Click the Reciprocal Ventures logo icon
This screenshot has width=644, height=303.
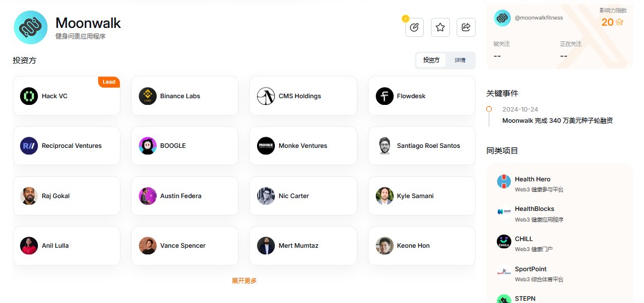[x=29, y=146]
